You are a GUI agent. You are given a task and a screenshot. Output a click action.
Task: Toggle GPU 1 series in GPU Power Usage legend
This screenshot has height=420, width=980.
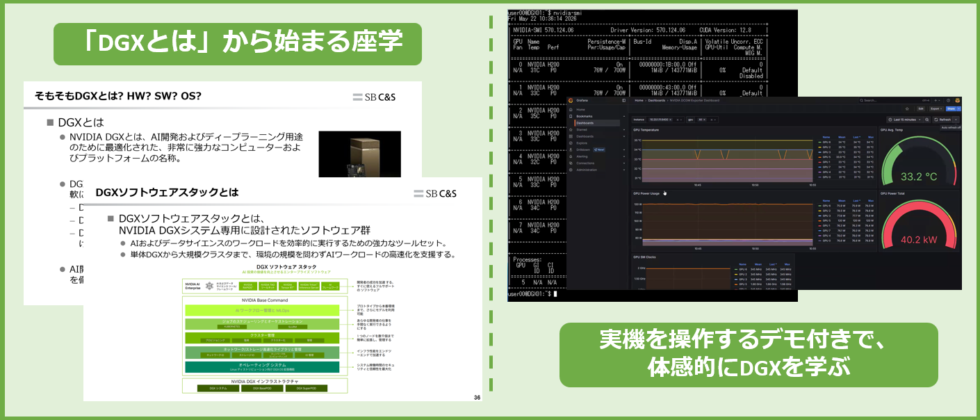coord(826,225)
